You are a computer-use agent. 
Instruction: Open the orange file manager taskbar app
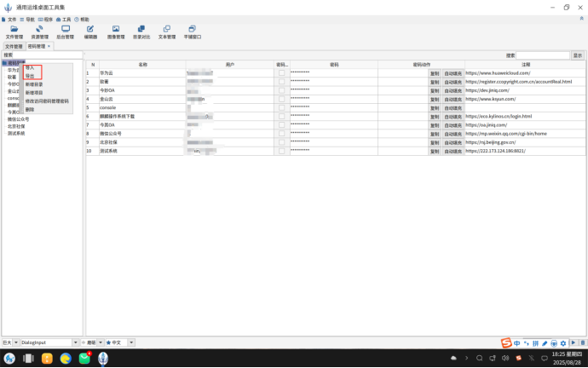pyautogui.click(x=47, y=359)
